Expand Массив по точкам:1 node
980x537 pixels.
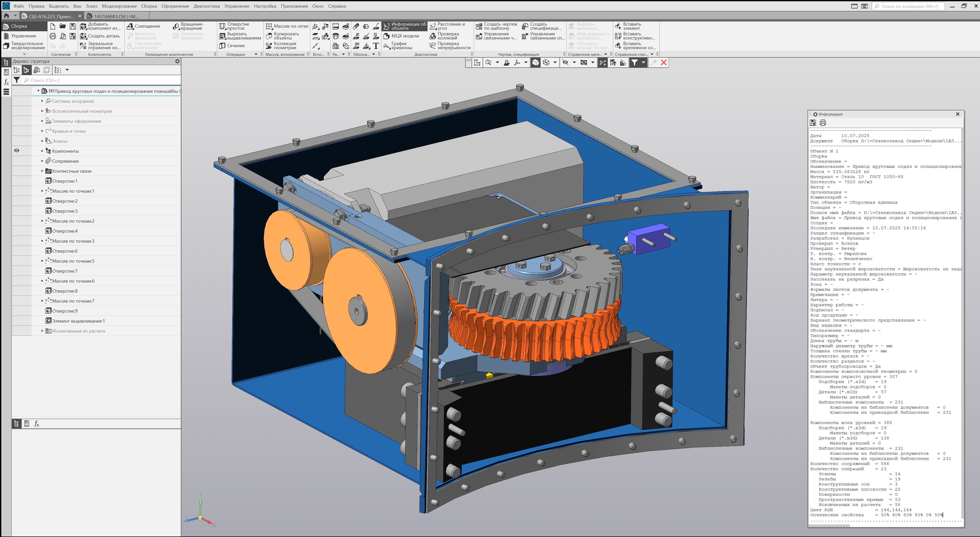click(x=42, y=191)
